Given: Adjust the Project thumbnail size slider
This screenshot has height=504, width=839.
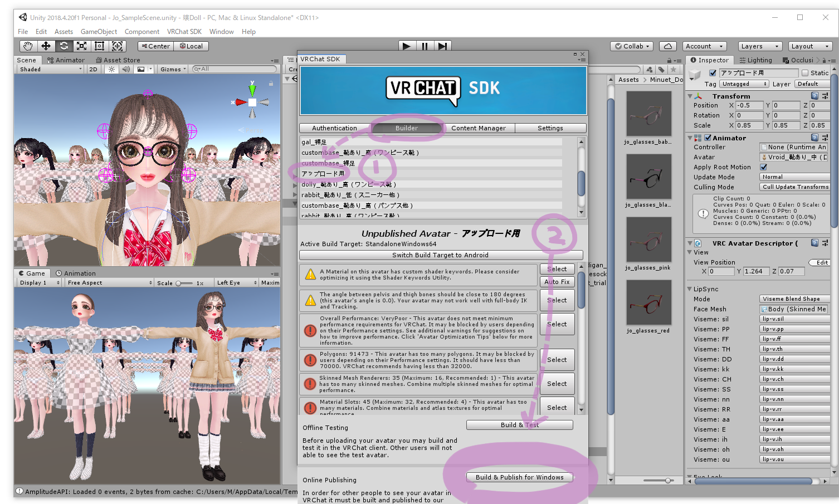Looking at the screenshot, I should tap(659, 480).
